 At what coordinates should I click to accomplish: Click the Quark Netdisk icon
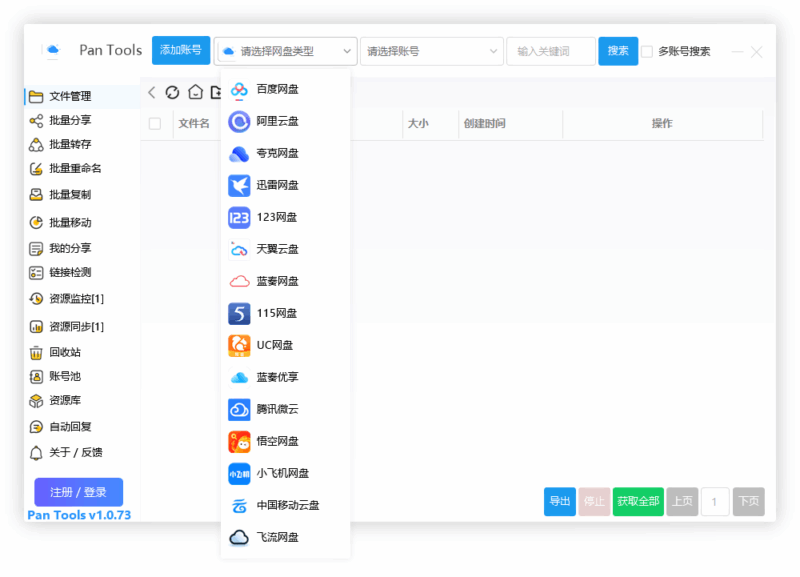point(239,154)
